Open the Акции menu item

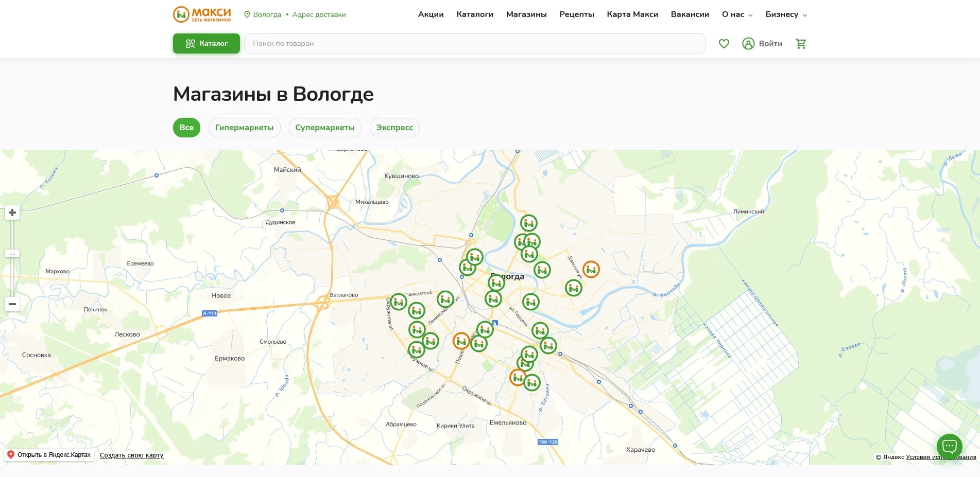pos(431,14)
